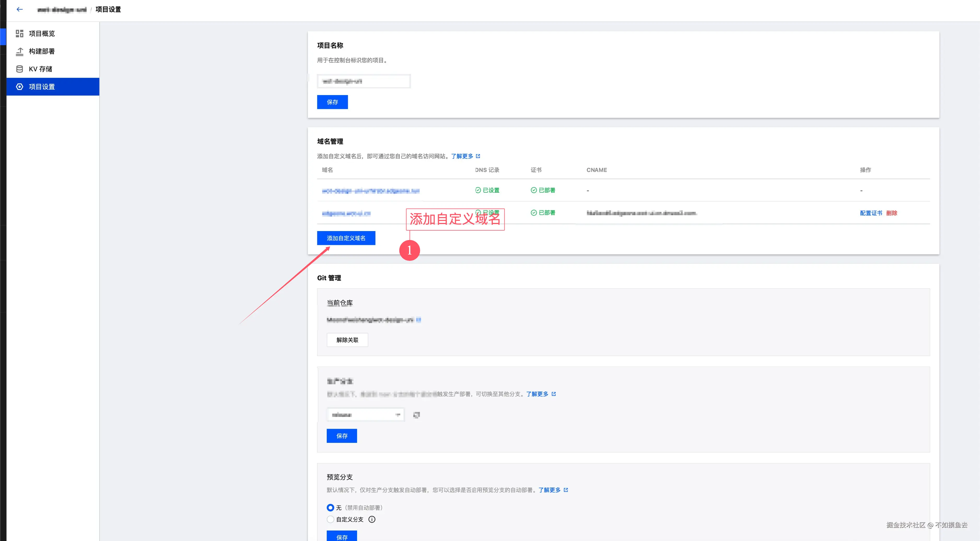Select 无（禁用自动部署）radio option
This screenshot has width=980, height=541.
click(330, 508)
